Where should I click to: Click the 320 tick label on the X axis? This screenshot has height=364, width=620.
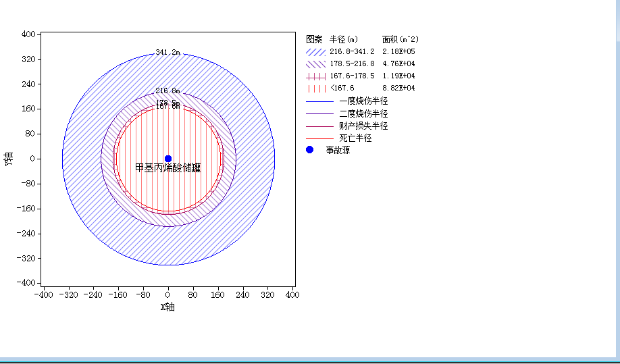267,295
